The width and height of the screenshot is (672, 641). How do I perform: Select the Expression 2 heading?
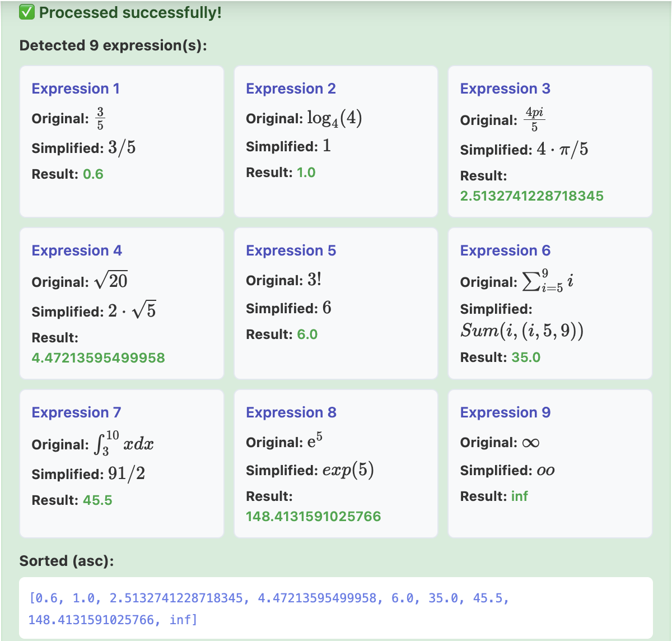click(291, 89)
